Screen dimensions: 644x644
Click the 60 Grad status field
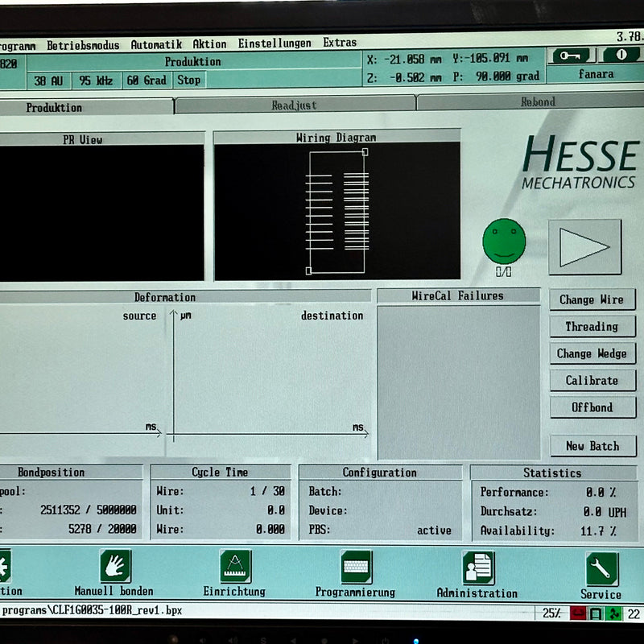pos(147,80)
